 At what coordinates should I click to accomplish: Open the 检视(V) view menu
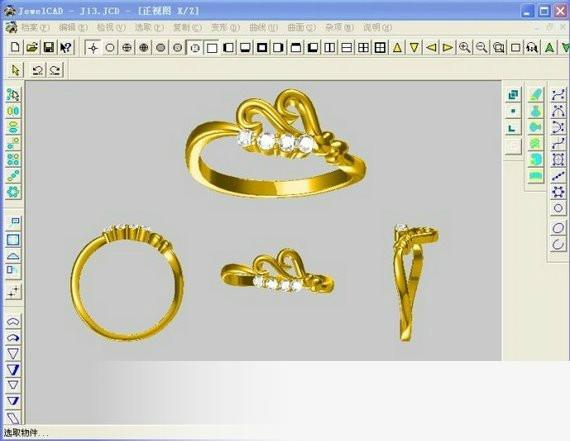[111, 27]
